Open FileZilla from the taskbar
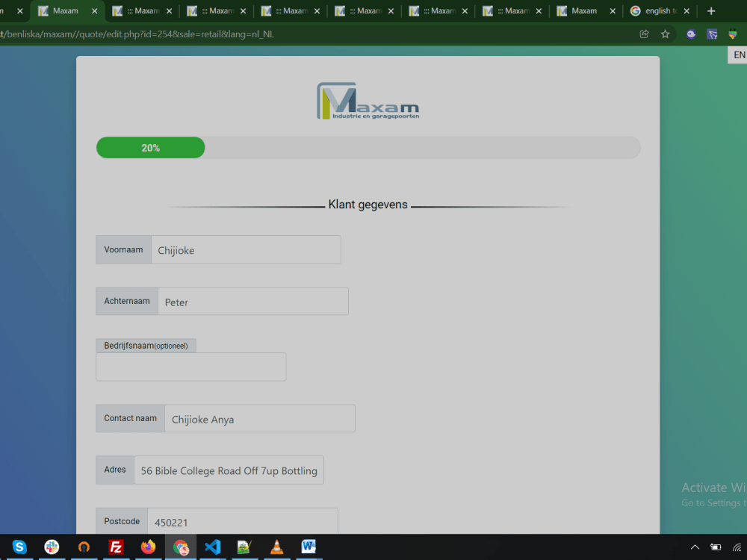The image size is (747, 560). (116, 547)
